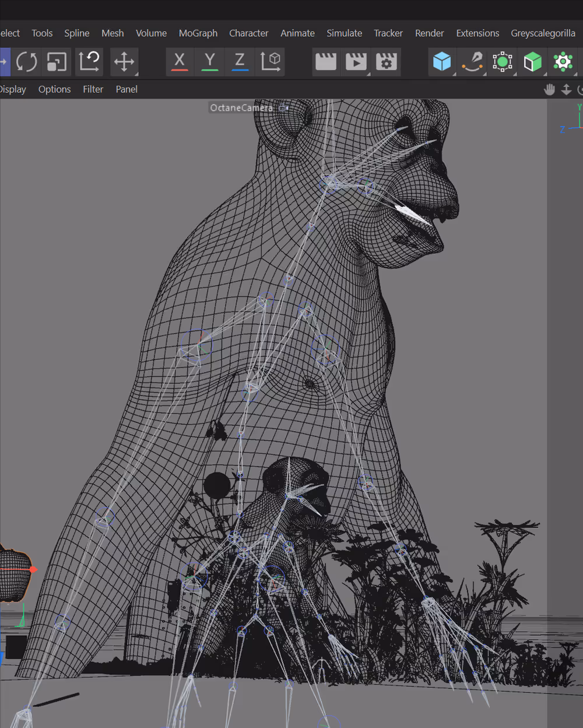Click the MoGraph Cloner gear icon
Screen dimensions: 583x728
click(563, 62)
